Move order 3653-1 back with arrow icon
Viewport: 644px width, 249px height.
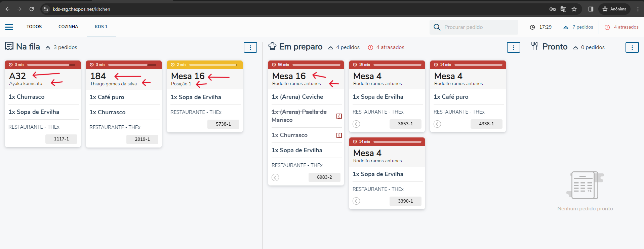(356, 124)
